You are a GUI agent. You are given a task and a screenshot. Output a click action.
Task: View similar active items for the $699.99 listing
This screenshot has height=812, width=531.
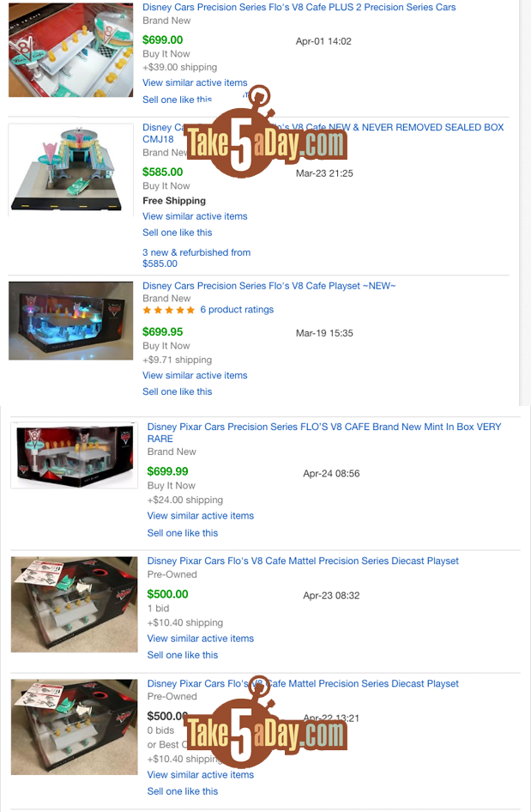[201, 516]
